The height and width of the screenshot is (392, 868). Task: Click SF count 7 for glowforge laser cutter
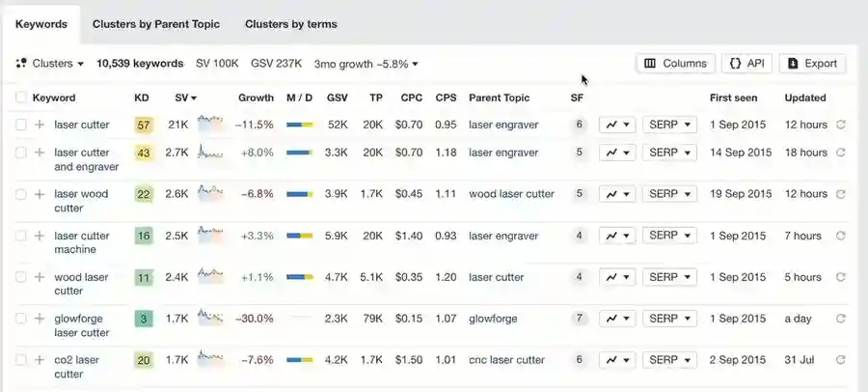coord(579,319)
